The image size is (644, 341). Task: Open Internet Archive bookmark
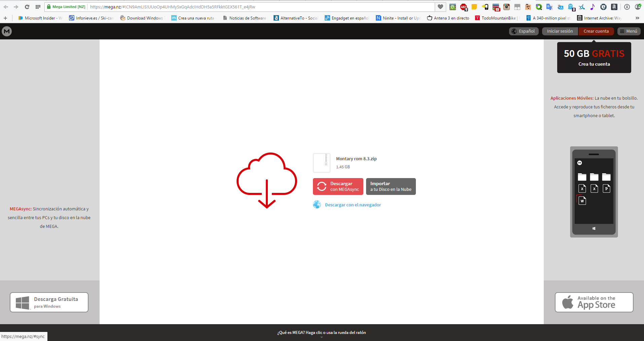(599, 18)
